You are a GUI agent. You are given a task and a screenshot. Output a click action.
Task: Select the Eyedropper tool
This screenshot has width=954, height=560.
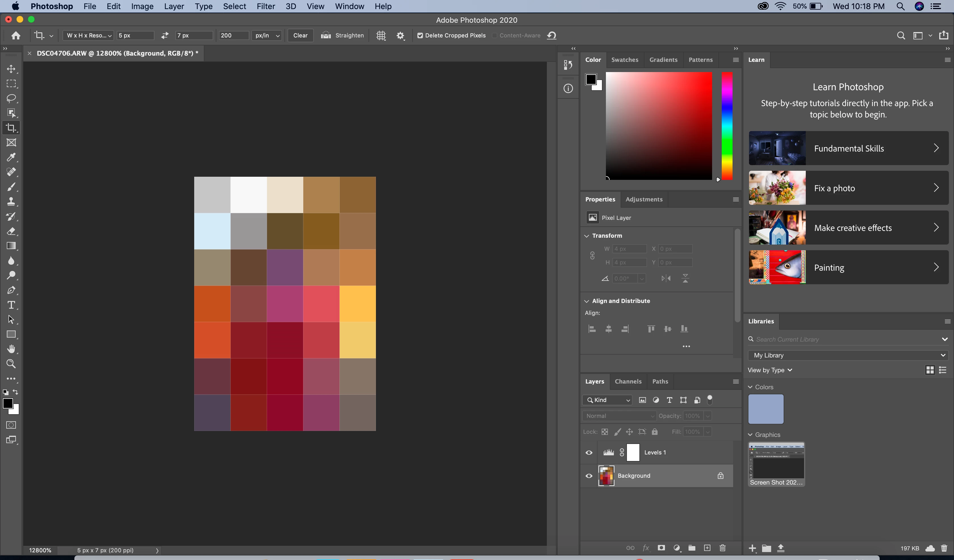coord(11,157)
